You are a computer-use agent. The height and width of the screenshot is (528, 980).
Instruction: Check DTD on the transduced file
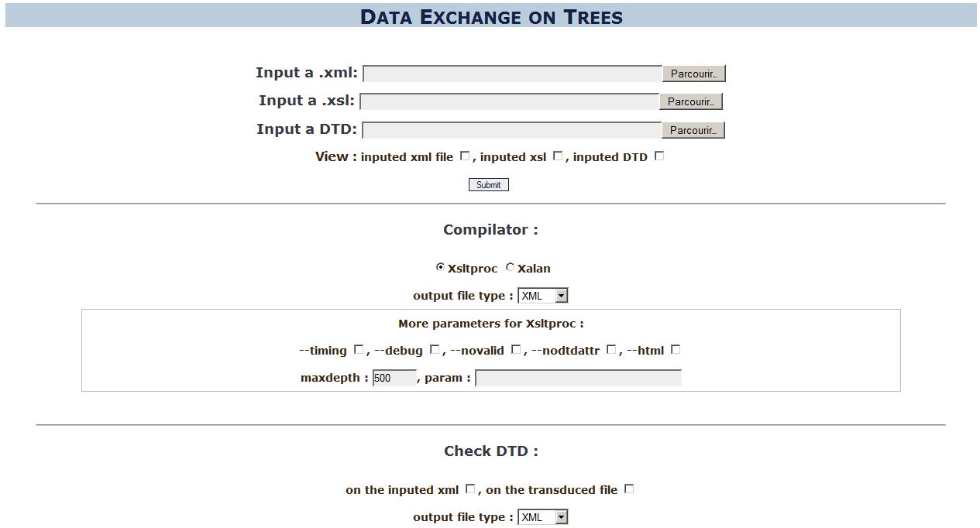click(629, 489)
